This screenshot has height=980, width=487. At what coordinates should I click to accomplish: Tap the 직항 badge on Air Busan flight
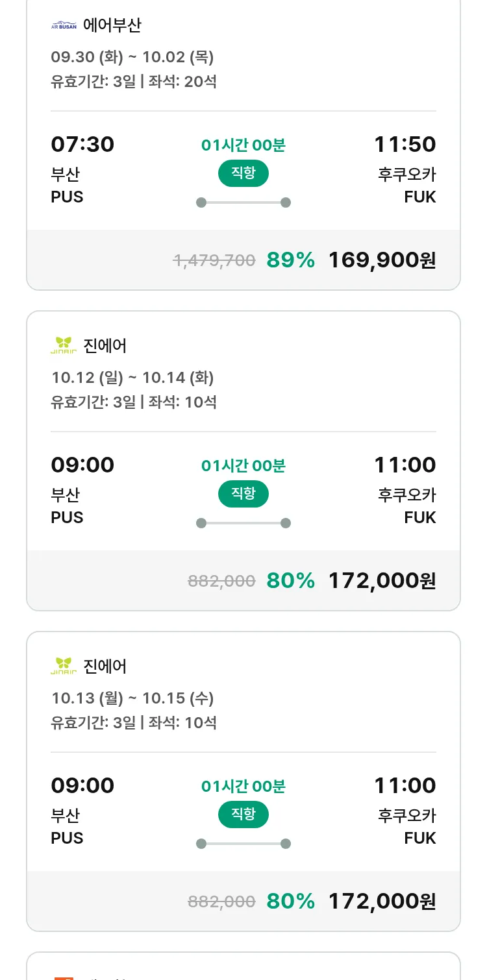[243, 173]
